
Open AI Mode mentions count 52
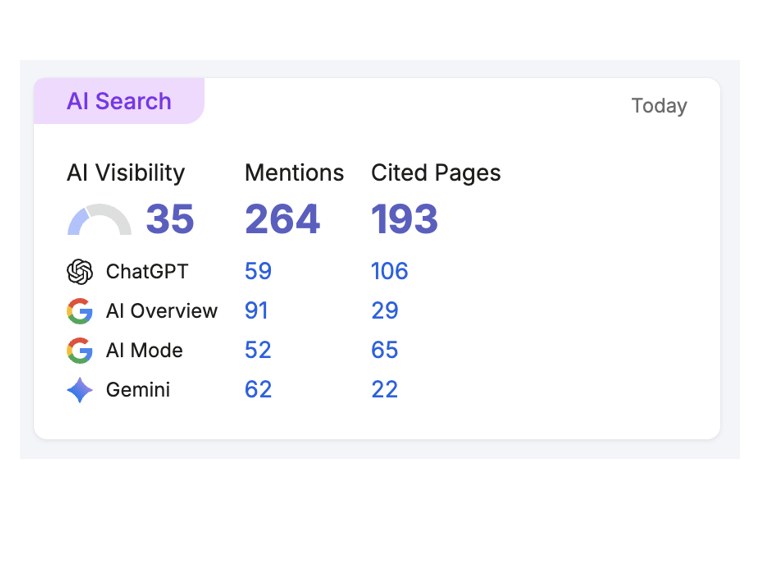[258, 350]
